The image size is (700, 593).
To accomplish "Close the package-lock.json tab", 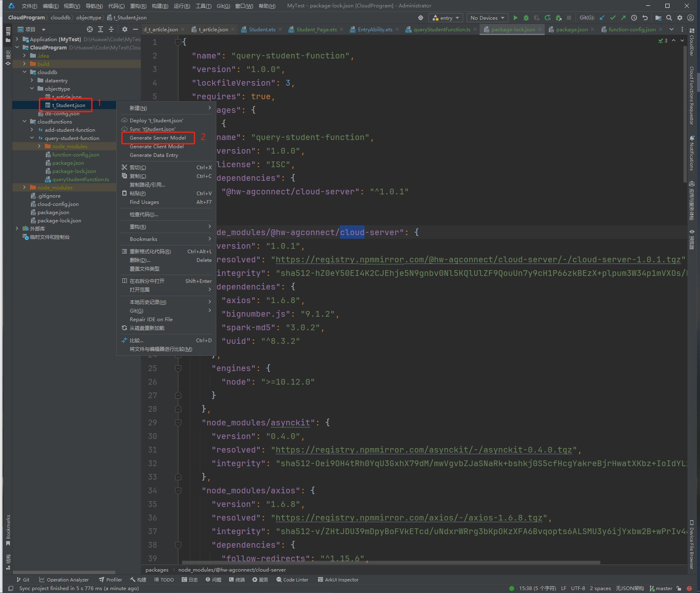I will [x=540, y=29].
